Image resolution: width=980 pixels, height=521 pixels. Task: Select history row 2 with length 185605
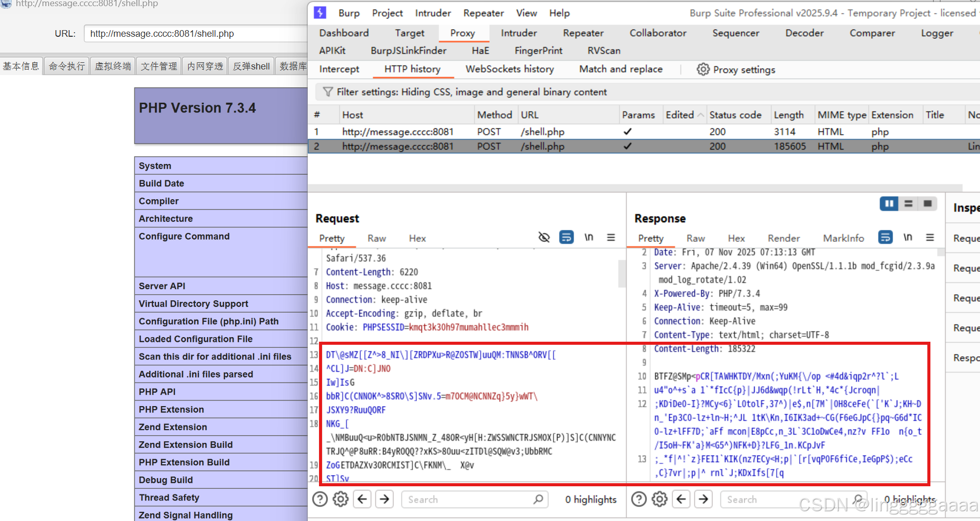643,147
